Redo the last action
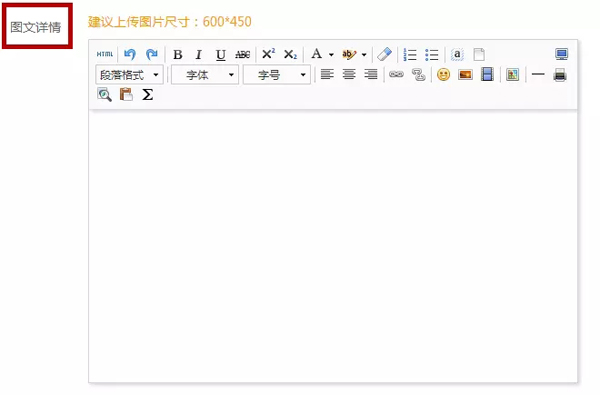The width and height of the screenshot is (600, 395). (x=152, y=54)
